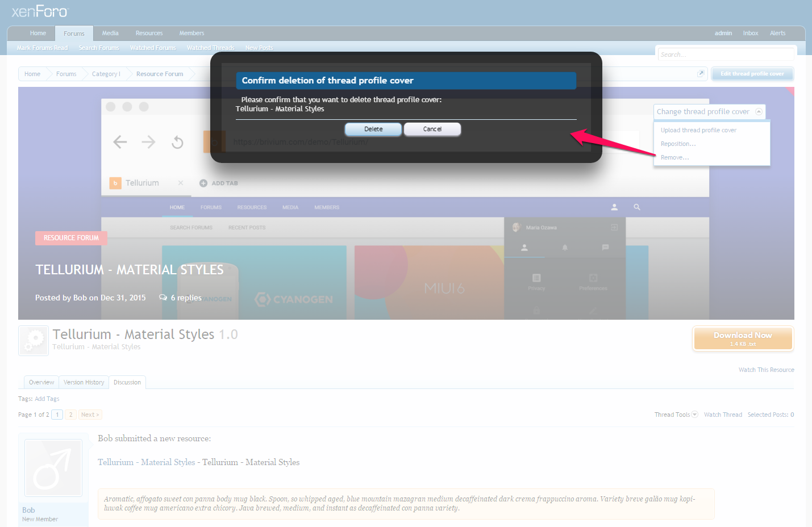Screen dimensions: 812x527
Task: Open the Inbox link
Action: (751, 33)
